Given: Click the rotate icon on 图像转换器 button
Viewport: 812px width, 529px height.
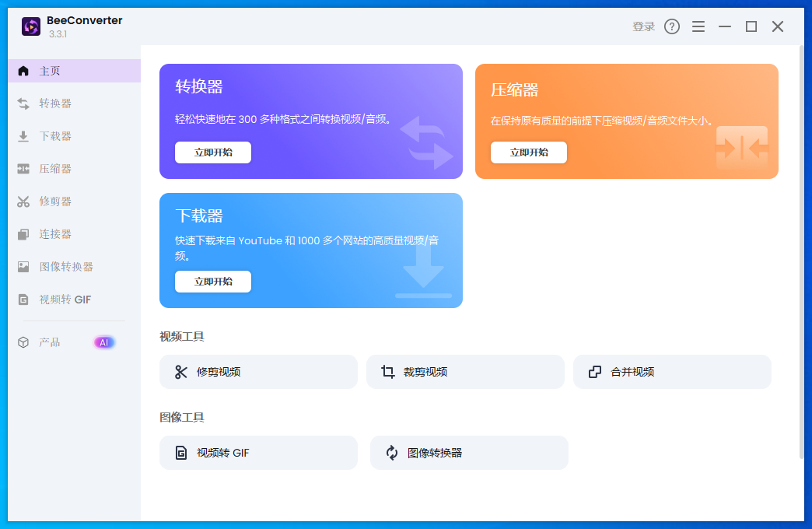Looking at the screenshot, I should point(392,453).
